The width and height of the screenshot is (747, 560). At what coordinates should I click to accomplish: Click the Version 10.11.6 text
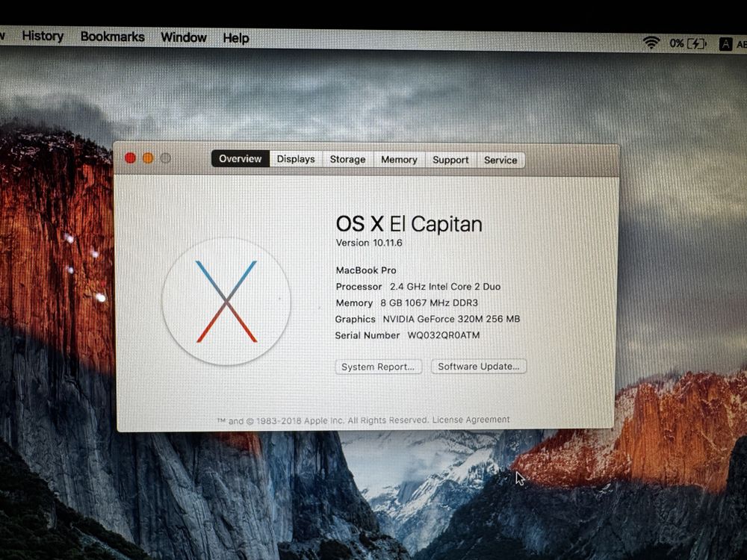pos(369,243)
